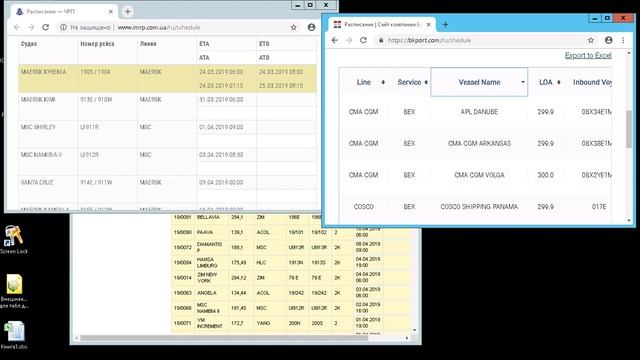This screenshot has height=360, width=640.
Task: Close the bkport.com schedule tab
Action: point(429,24)
